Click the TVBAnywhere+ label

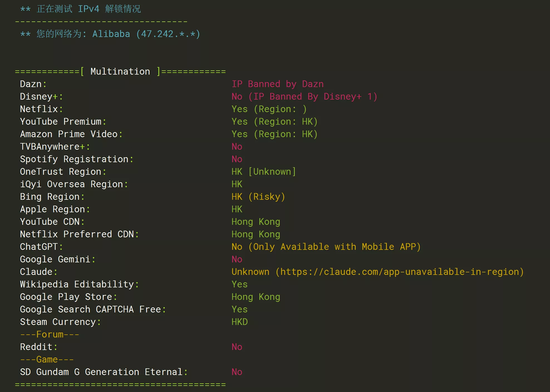coord(52,147)
